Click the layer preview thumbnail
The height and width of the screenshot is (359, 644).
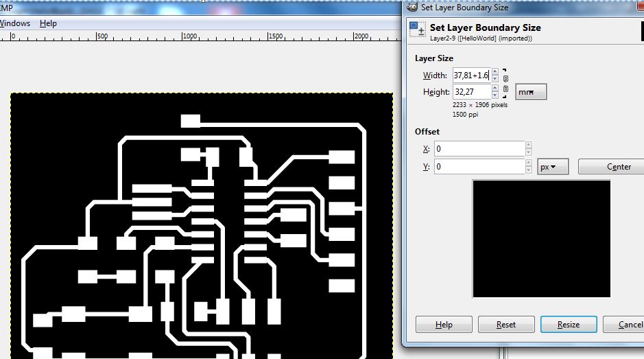[x=541, y=238]
